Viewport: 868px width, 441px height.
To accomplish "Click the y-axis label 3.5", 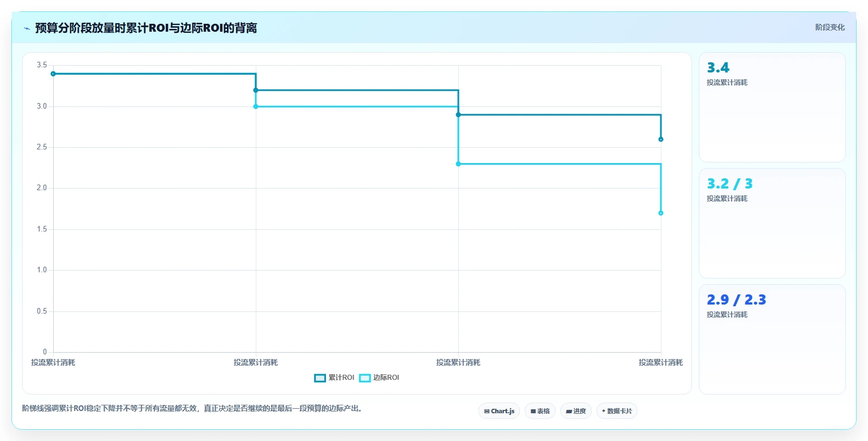I will point(42,65).
